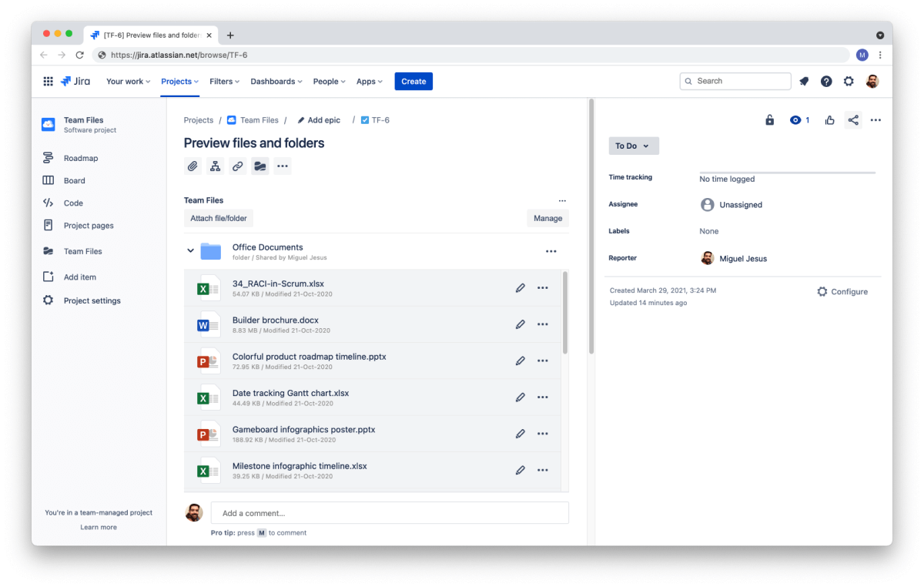924x587 pixels.
Task: Edit 34_RACI-in-Scrum.xlsx with pencil icon
Action: (521, 288)
